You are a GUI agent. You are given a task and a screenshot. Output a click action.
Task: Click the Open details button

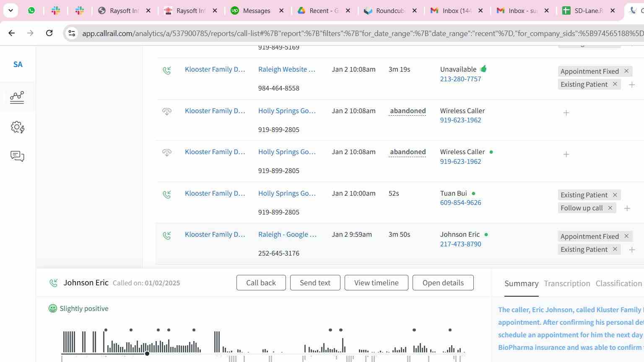tap(443, 283)
